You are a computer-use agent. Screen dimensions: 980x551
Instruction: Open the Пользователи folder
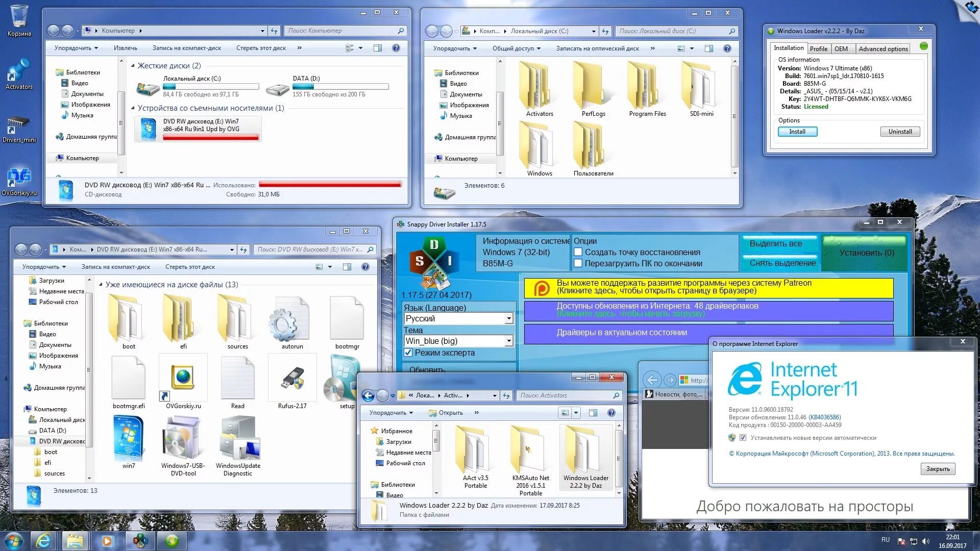click(x=593, y=149)
